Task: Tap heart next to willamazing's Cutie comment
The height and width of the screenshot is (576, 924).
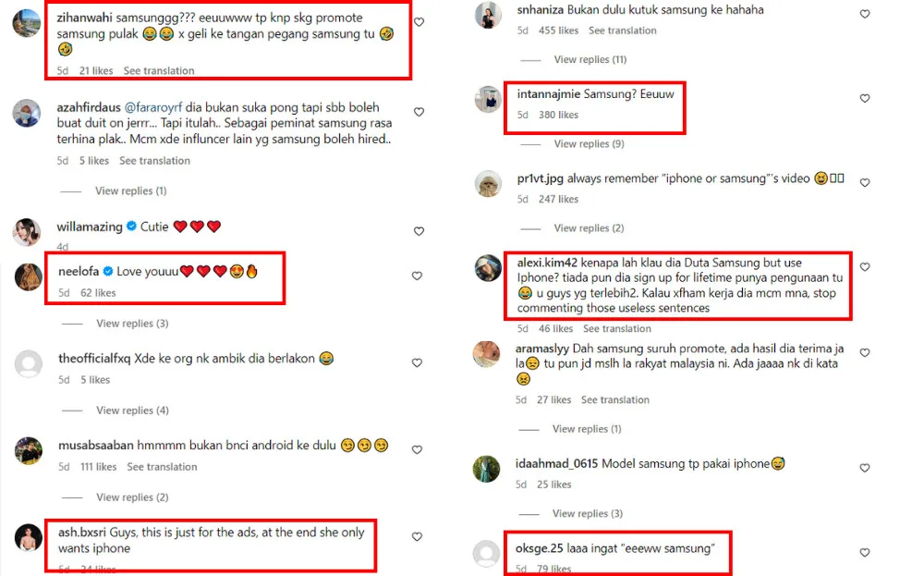Action: tap(419, 231)
